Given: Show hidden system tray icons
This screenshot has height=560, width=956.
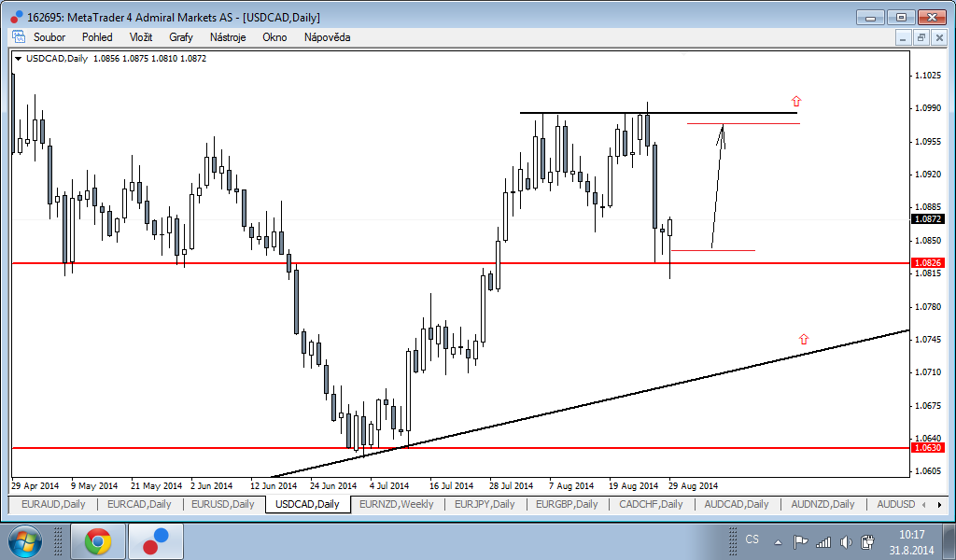Looking at the screenshot, I should (x=778, y=541).
